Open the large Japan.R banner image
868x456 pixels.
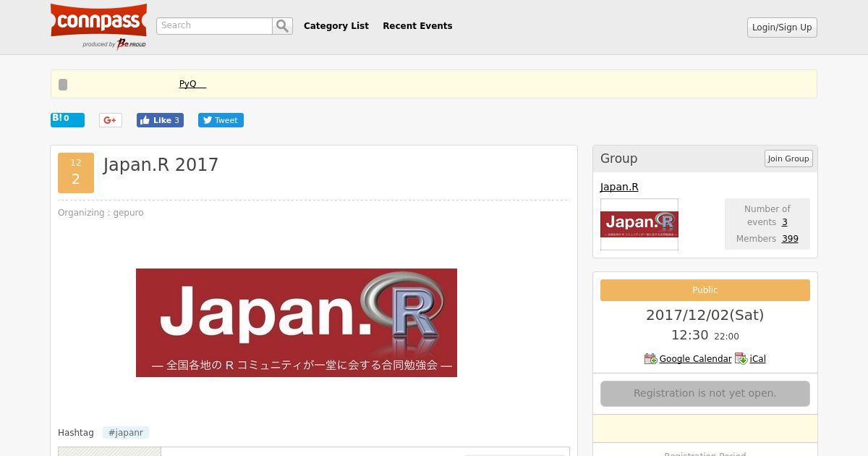[297, 323]
